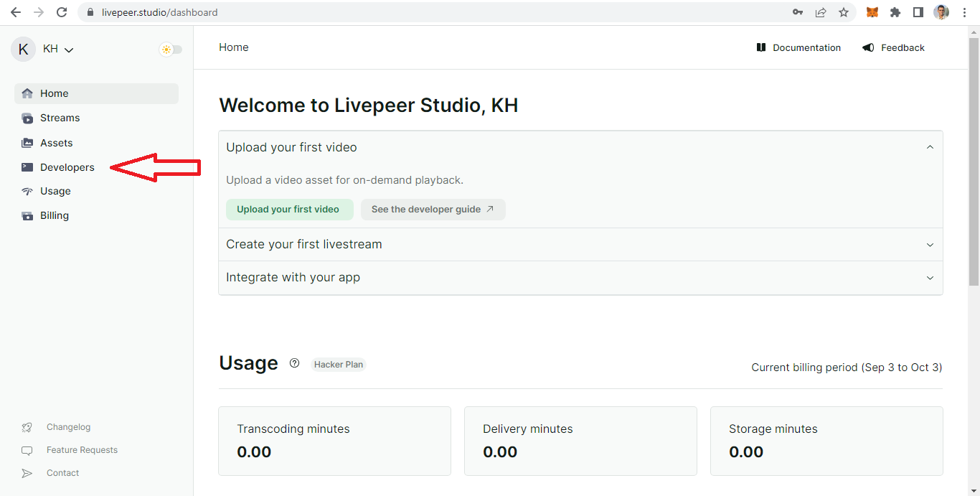Click the Assets icon in sidebar
The height and width of the screenshot is (496, 980).
pos(27,143)
